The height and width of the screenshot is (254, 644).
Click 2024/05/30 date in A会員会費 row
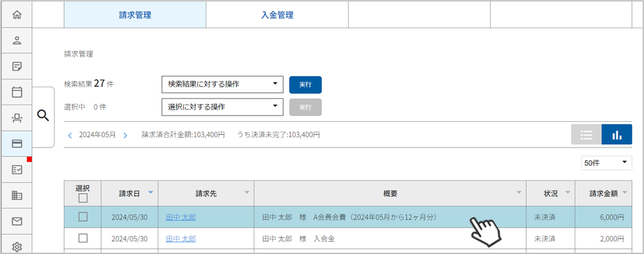129,217
